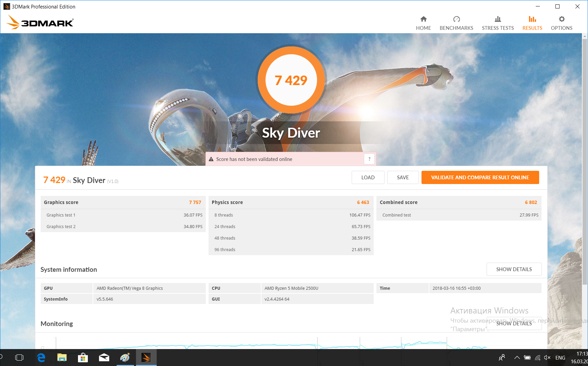Open the OPTIONS gear section
Viewport: 588px width, 366px height.
click(x=562, y=23)
